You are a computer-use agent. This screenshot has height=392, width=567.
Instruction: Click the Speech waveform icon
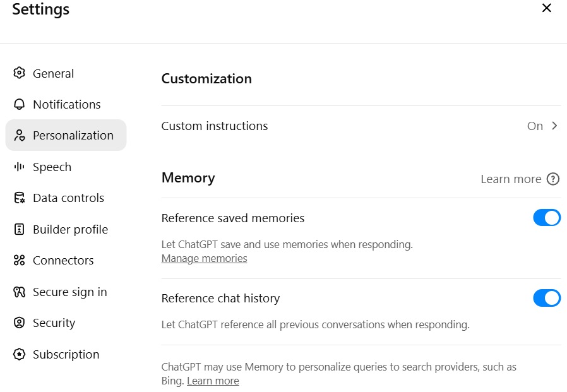(20, 167)
